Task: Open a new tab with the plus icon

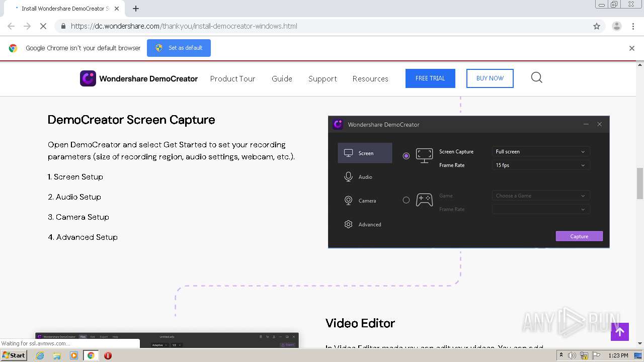Action: 136,9
